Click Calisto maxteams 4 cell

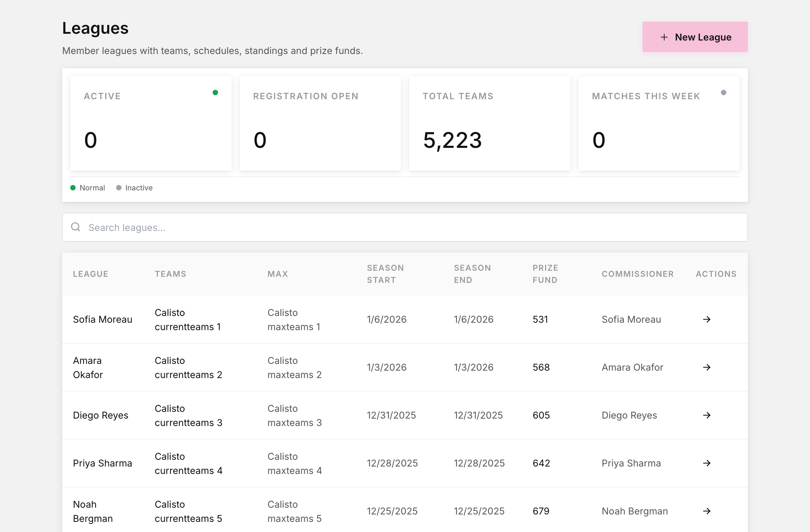[x=294, y=463]
